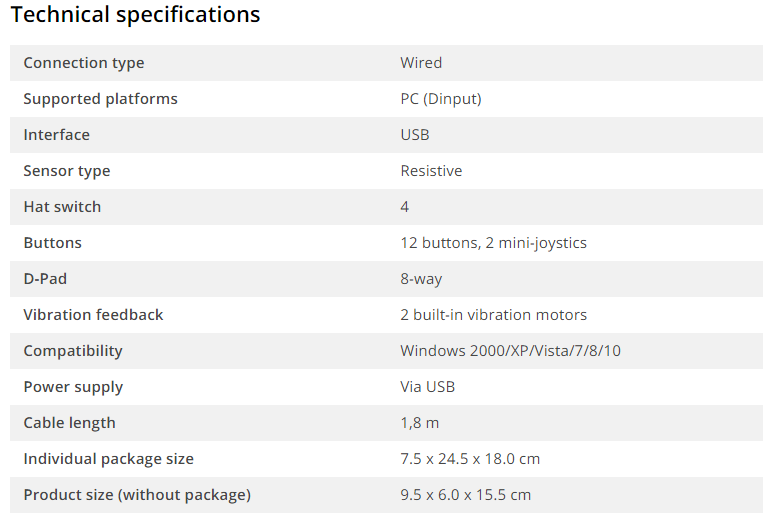Select the Supported platforms row label
The image size is (763, 518).
click(100, 99)
